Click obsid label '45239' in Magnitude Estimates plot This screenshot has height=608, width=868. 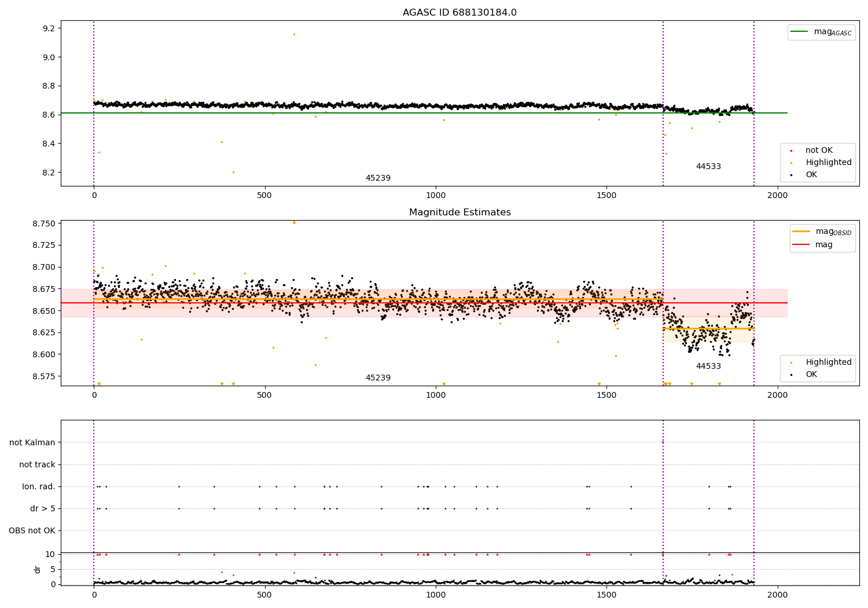click(x=378, y=378)
